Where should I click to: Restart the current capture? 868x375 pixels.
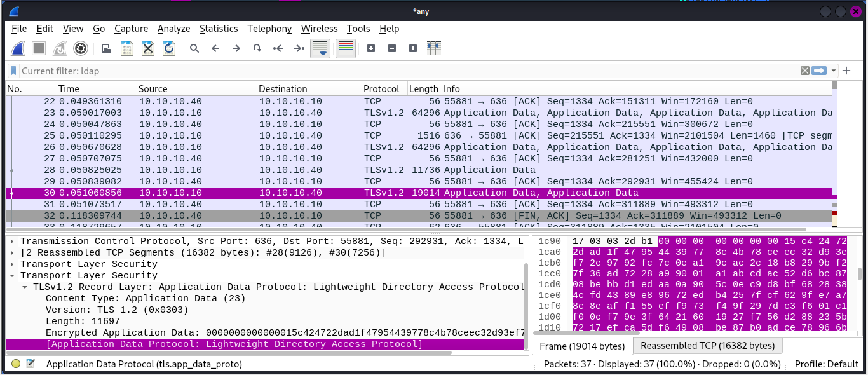59,48
